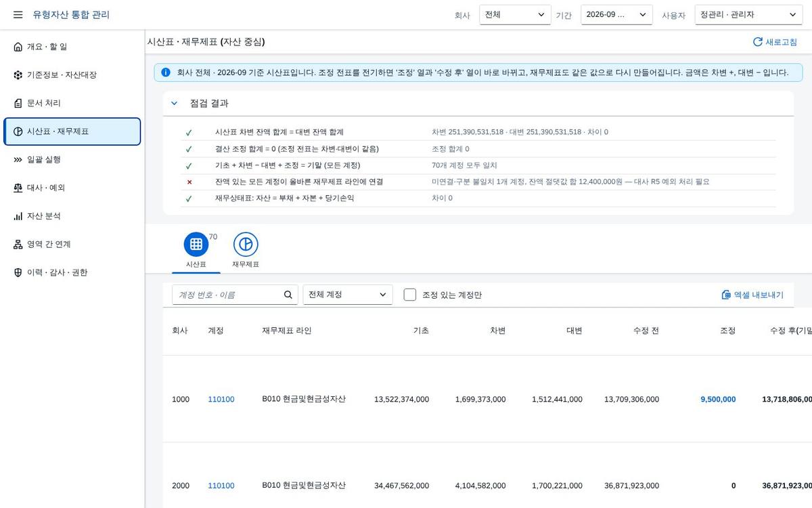Click green check for 기초 + 차변 row
The image size is (812, 508).
(x=189, y=165)
